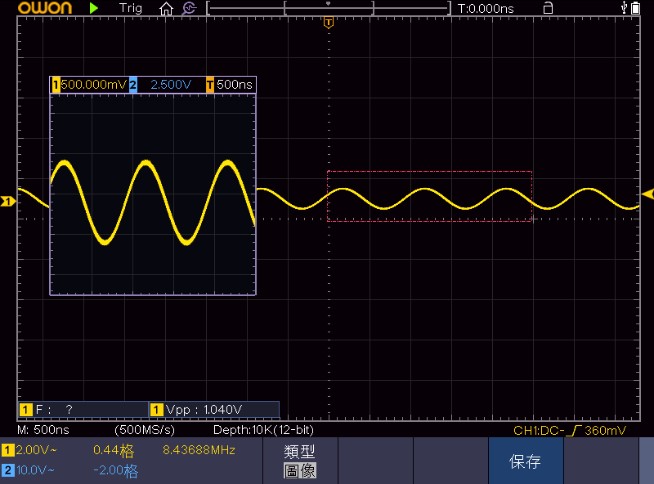Open the 類型 type menu item
Image resolution: width=654 pixels, height=484 pixels.
pos(299,451)
